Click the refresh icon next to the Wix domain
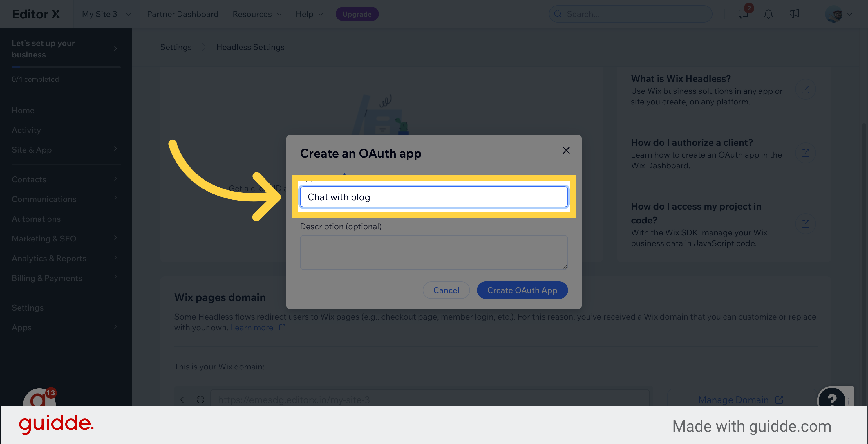Viewport: 868px width, 444px height. [200, 400]
